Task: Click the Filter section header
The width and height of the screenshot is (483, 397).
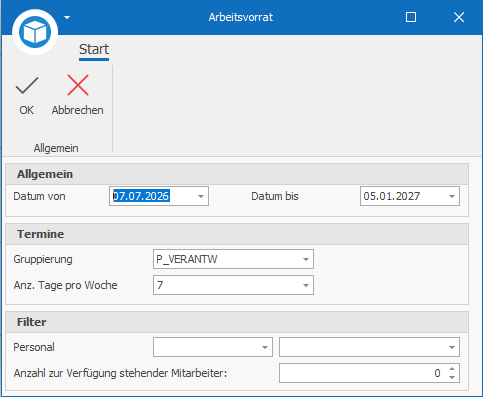Action: (x=237, y=322)
